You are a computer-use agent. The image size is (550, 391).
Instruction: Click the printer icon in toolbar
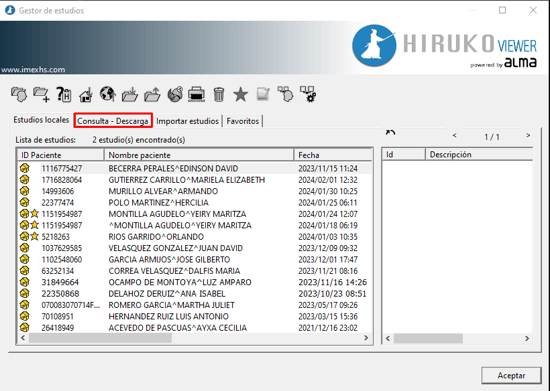(x=196, y=94)
